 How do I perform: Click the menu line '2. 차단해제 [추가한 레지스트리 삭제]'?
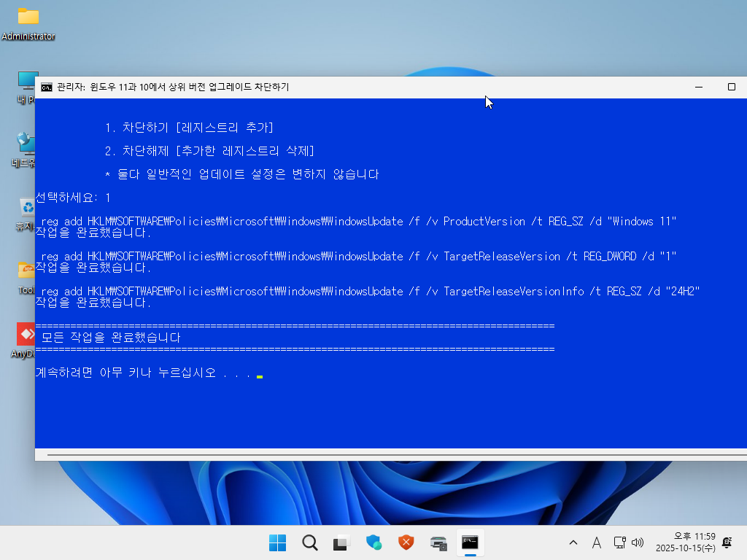[x=209, y=151]
